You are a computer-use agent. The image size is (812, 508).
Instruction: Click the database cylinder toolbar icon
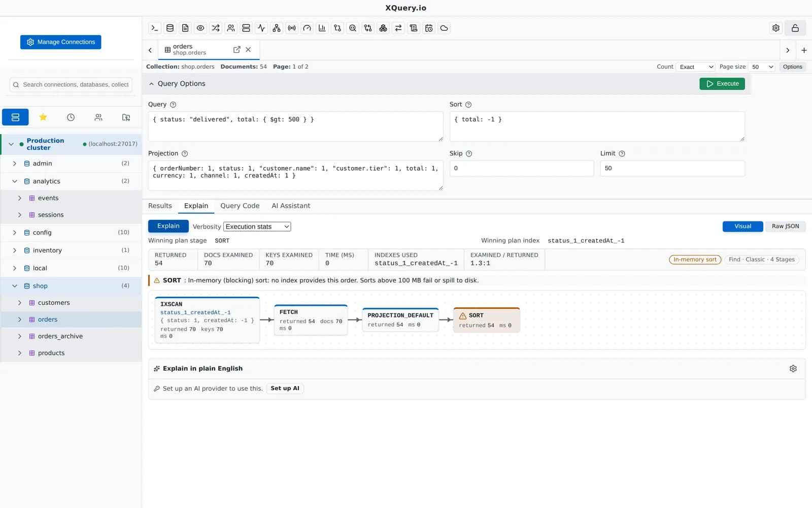(170, 28)
